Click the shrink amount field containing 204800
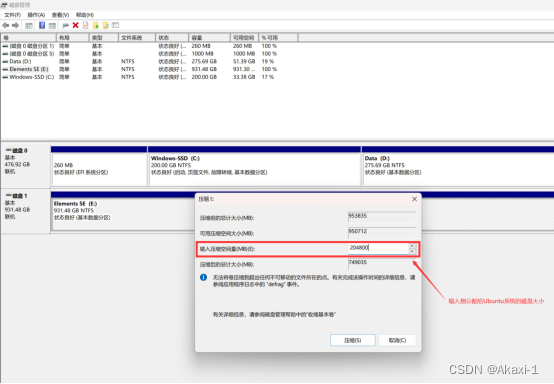 [378, 248]
